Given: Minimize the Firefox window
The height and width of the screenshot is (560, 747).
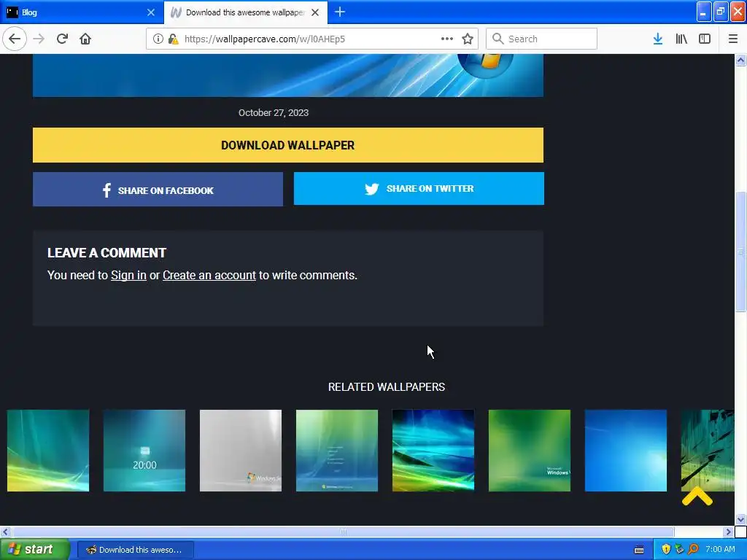Looking at the screenshot, I should pyautogui.click(x=704, y=12).
